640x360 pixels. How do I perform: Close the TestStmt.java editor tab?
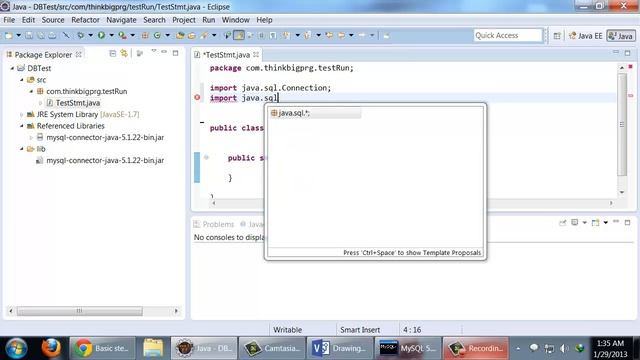[x=256, y=54]
